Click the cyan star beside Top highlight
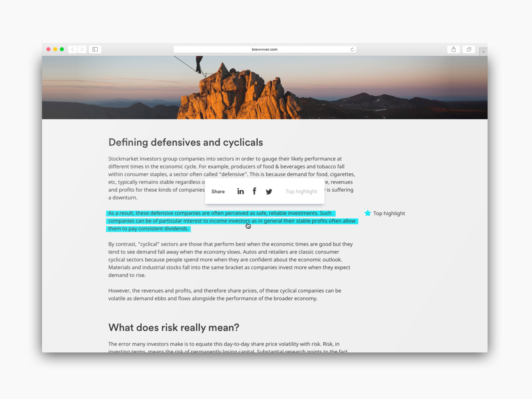The width and height of the screenshot is (532, 399). pos(367,213)
